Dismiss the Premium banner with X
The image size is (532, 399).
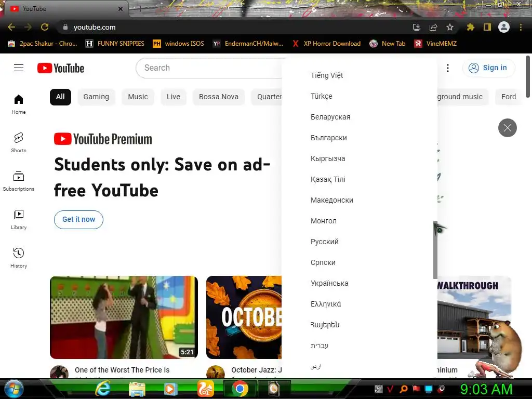[507, 128]
